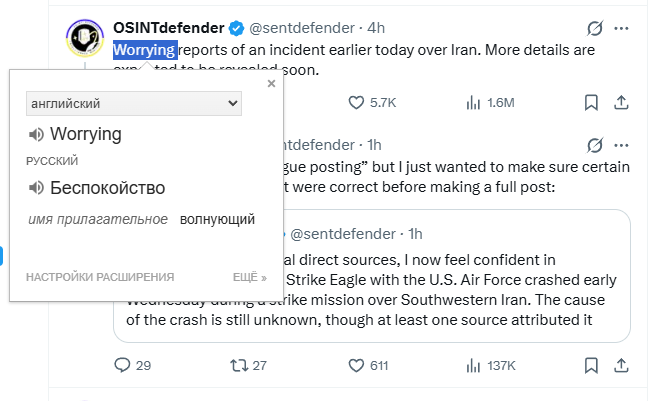This screenshot has height=401, width=668.
Task: Open OSINTdefender profile avatar
Action: [83, 39]
